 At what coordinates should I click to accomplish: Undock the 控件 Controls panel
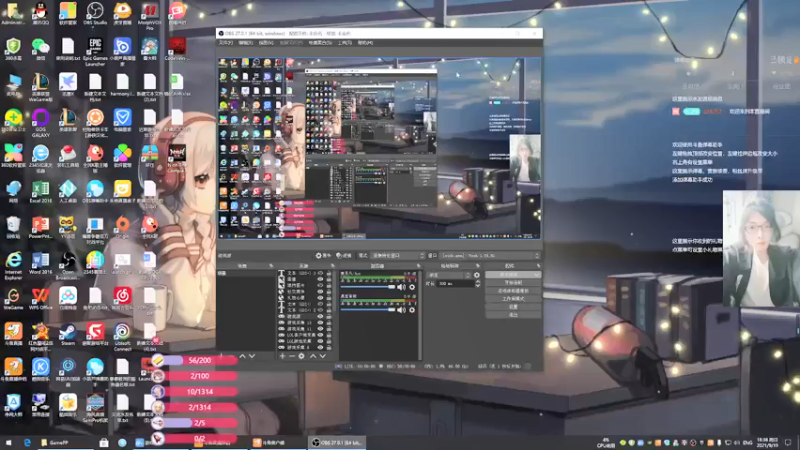(x=538, y=266)
